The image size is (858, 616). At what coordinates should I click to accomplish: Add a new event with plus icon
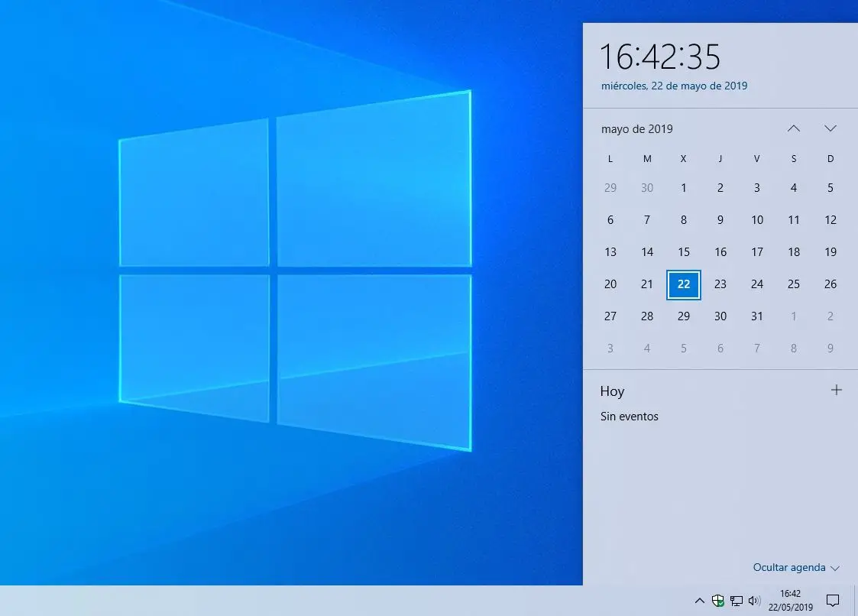pyautogui.click(x=836, y=390)
